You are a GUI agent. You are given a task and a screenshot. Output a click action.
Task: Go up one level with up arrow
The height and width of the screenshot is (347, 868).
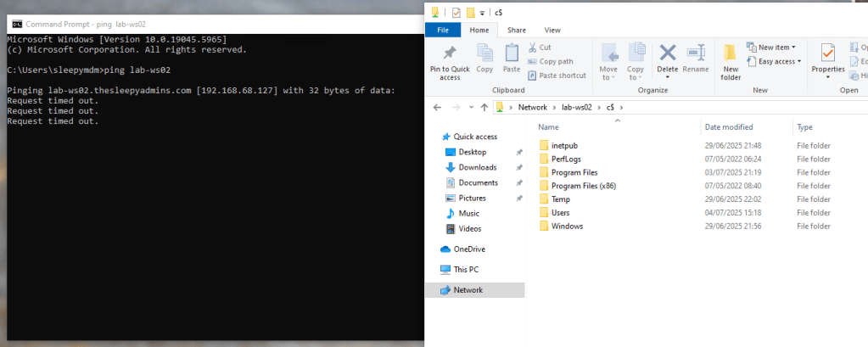[x=484, y=107]
